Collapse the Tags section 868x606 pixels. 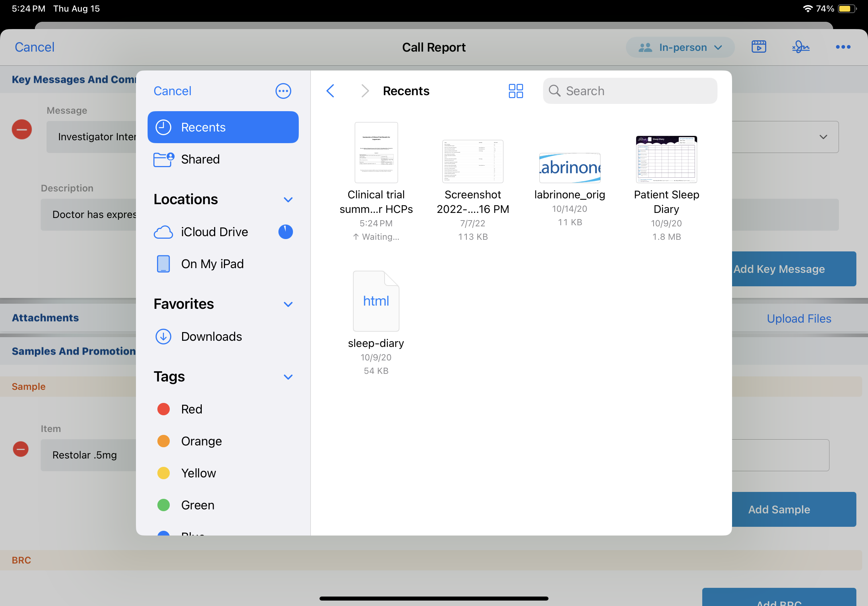(x=288, y=377)
